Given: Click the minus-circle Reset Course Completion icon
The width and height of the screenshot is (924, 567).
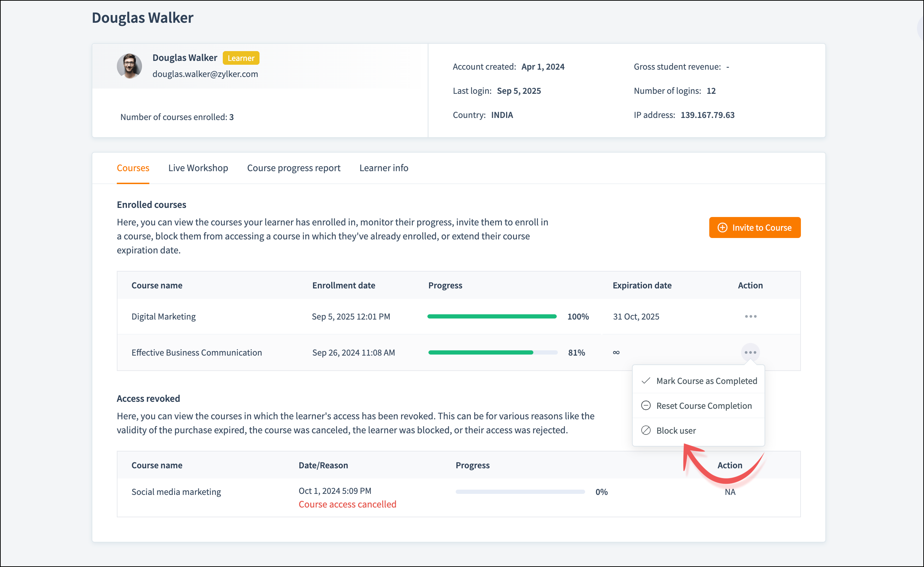Looking at the screenshot, I should [645, 405].
